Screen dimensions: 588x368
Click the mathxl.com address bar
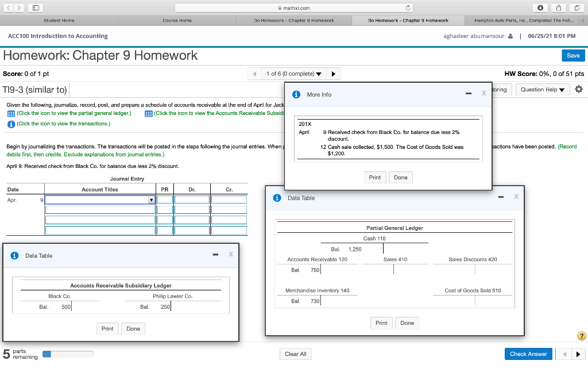coord(293,7)
